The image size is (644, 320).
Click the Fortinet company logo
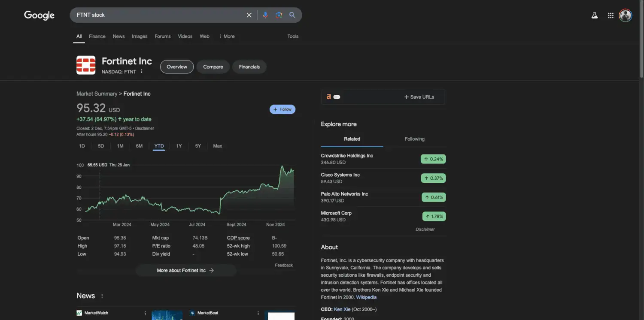click(86, 65)
